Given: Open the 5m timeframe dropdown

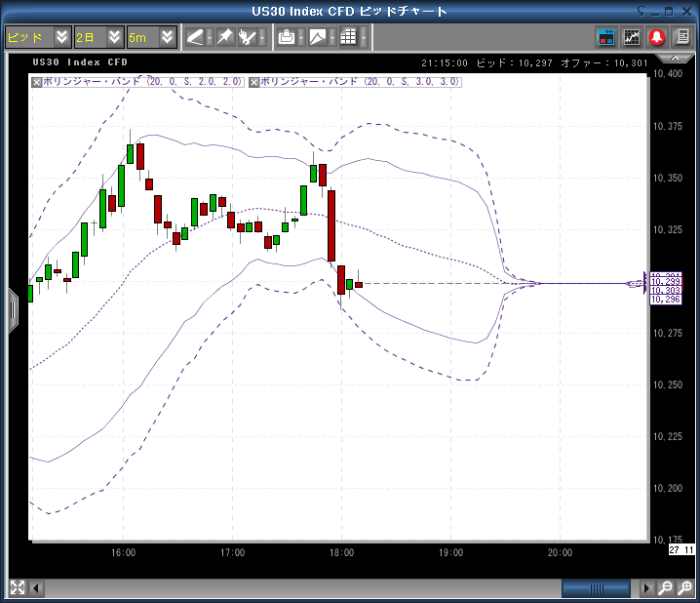Looking at the screenshot, I should coord(153,37).
